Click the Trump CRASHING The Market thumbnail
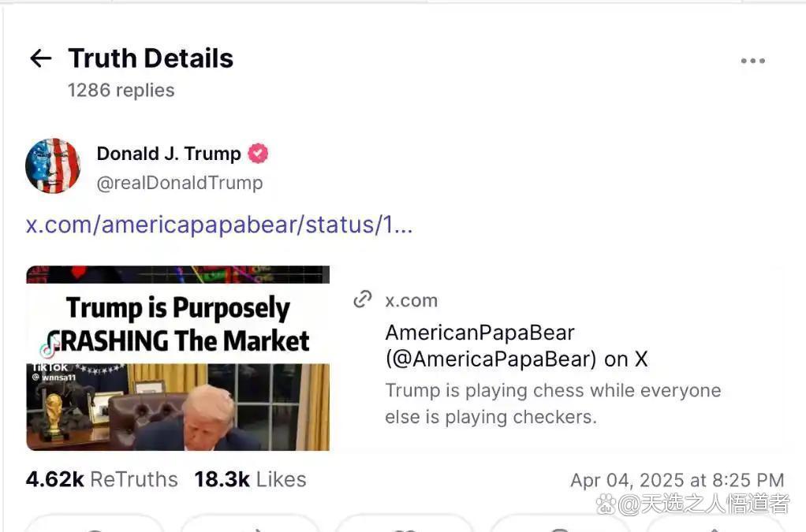 pyautogui.click(x=177, y=358)
